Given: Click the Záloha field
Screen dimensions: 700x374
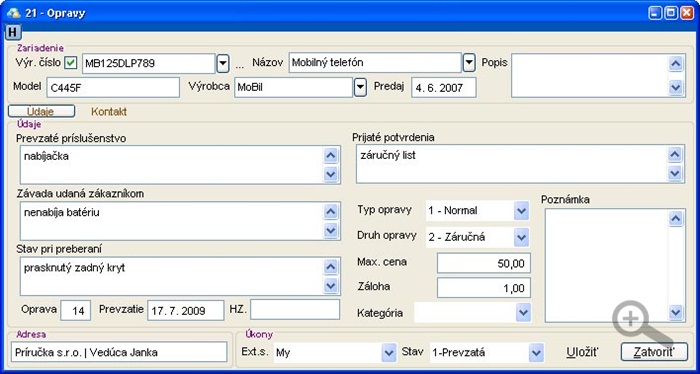Looking at the screenshot, I should coord(483,288).
